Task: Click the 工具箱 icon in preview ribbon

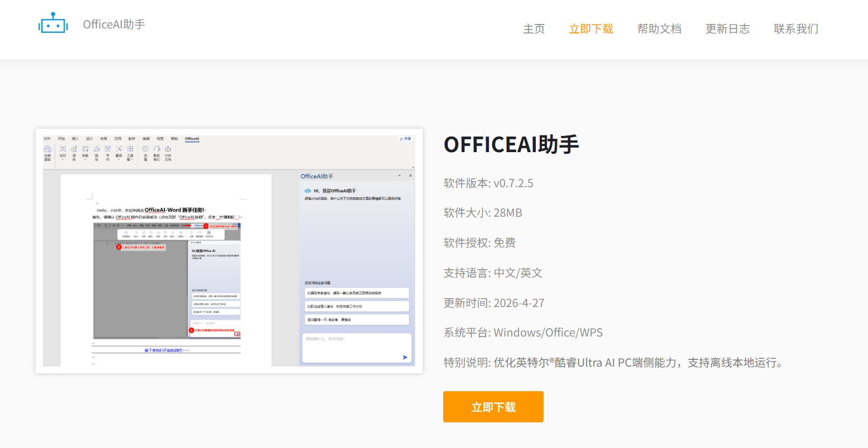Action: 130,149
